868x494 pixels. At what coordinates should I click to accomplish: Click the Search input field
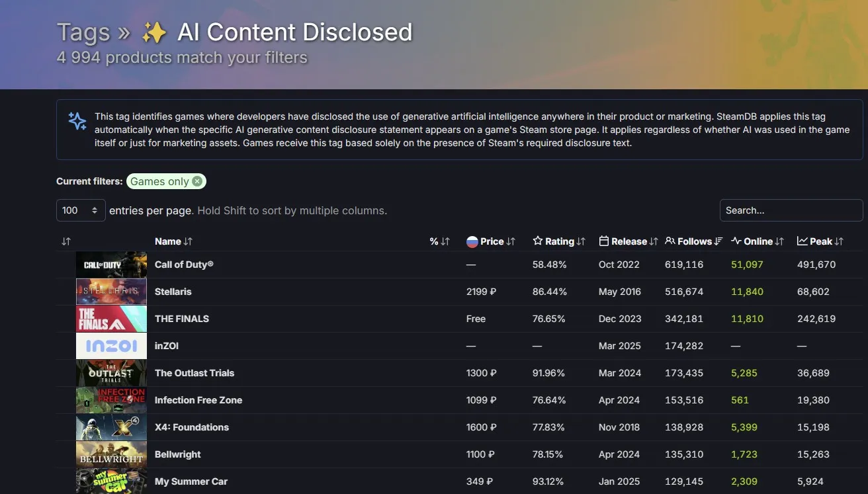click(791, 210)
